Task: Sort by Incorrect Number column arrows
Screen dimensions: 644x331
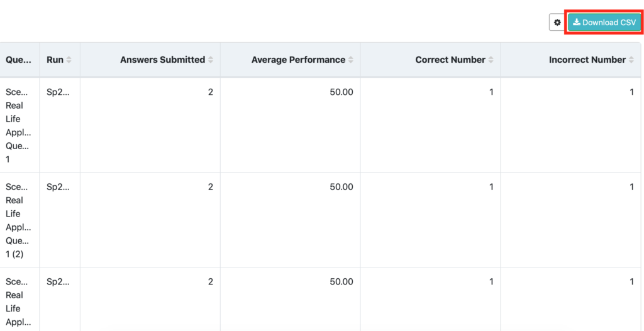Action: (x=630, y=60)
